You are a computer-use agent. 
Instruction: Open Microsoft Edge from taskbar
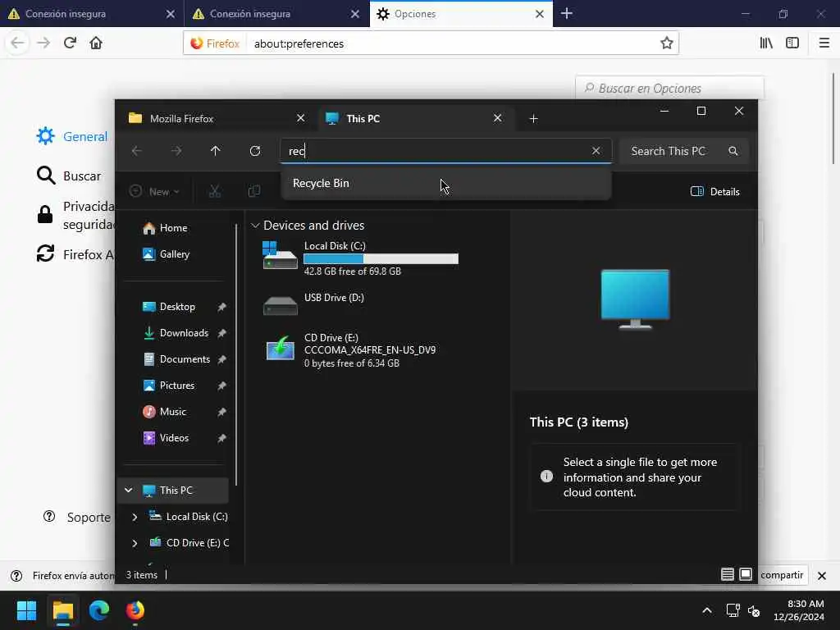pos(99,610)
